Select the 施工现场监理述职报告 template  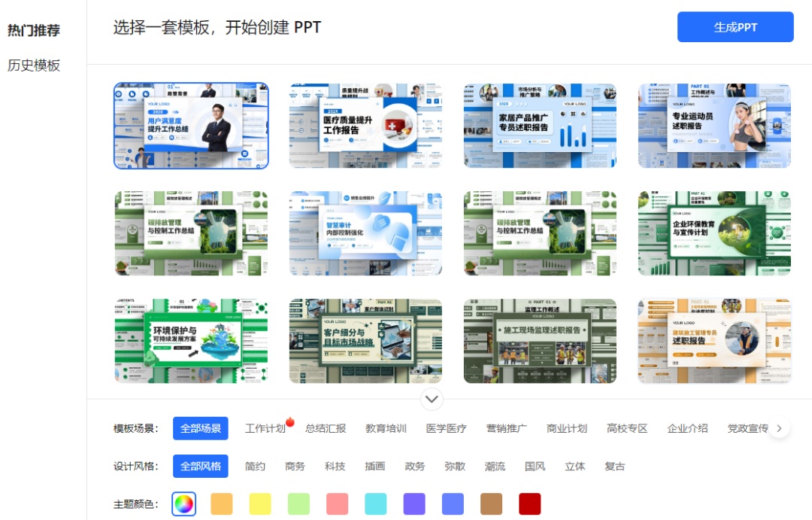coord(540,341)
